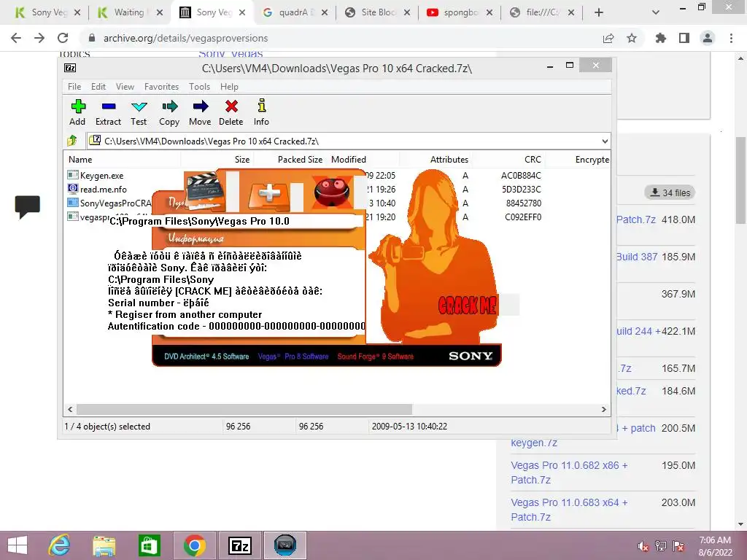Go back in Chrome

click(16, 38)
